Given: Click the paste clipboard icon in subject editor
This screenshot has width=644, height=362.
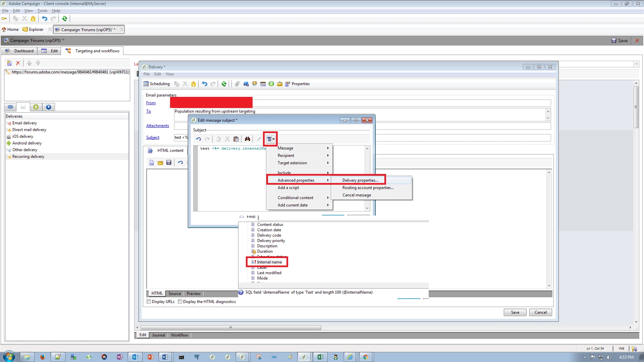Looking at the screenshot, I should click(x=236, y=139).
